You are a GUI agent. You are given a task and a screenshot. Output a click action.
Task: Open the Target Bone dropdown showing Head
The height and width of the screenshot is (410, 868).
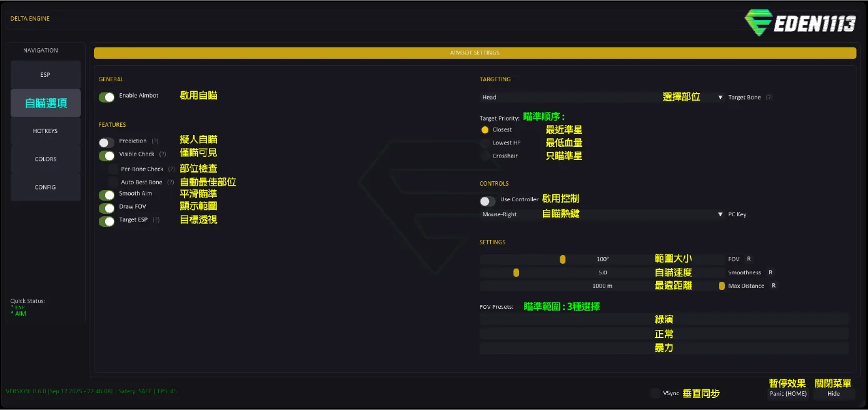(x=602, y=97)
